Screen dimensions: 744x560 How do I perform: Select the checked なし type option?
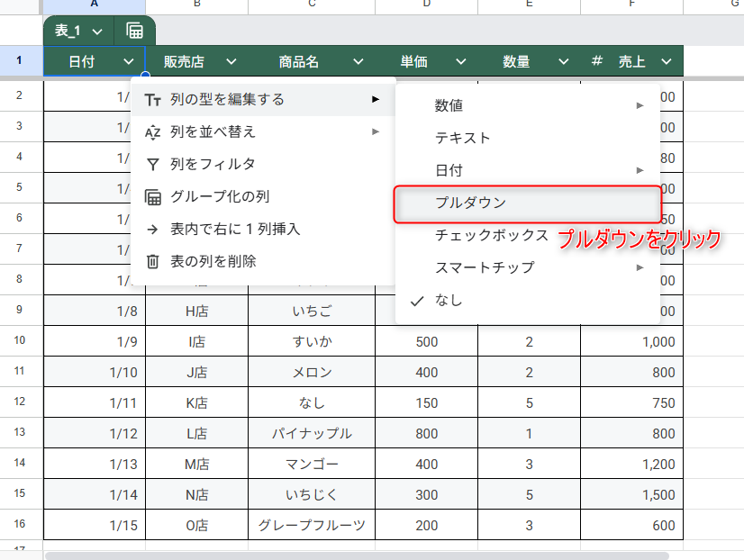[449, 300]
